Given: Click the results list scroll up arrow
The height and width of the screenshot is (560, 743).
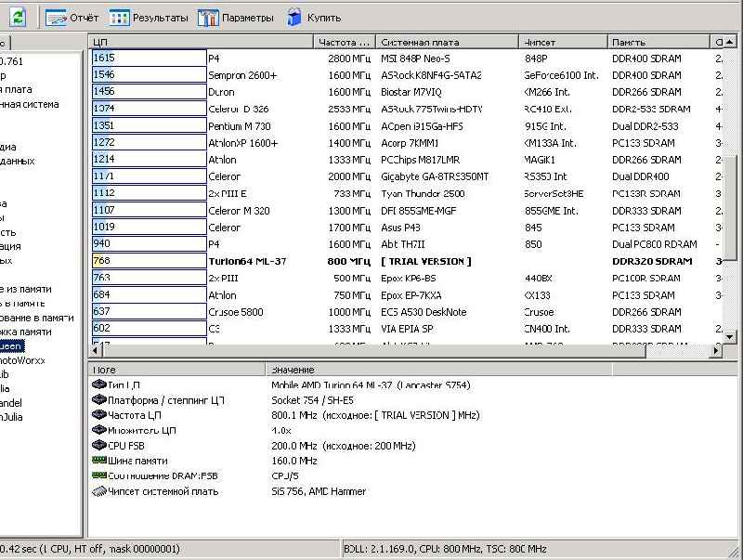Looking at the screenshot, I should point(730,42).
